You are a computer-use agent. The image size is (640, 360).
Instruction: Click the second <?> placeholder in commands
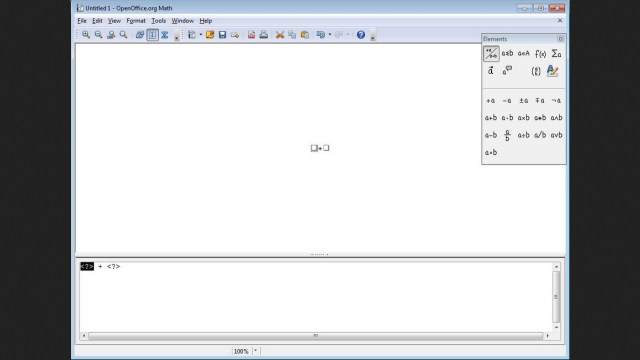(113, 267)
